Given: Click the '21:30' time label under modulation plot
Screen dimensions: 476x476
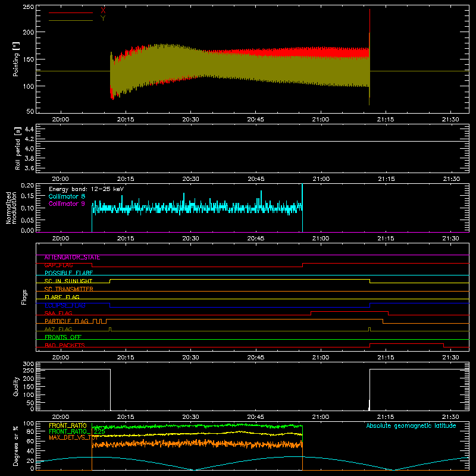Looking at the screenshot, I should click(450, 239).
